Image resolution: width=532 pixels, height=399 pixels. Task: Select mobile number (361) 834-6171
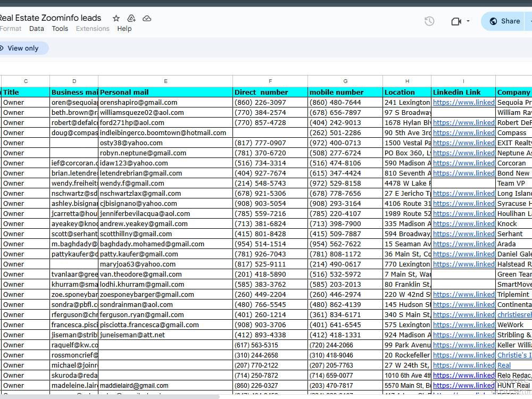coord(345,315)
